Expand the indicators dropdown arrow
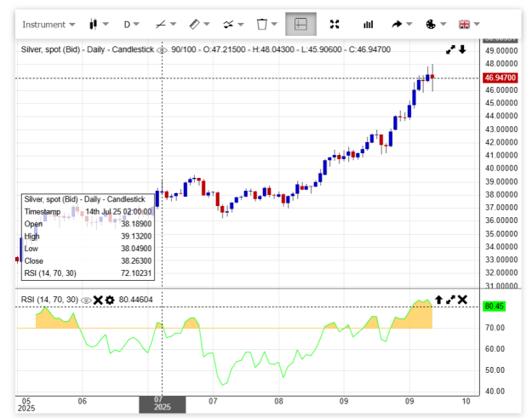The width and height of the screenshot is (532, 418). click(241, 24)
